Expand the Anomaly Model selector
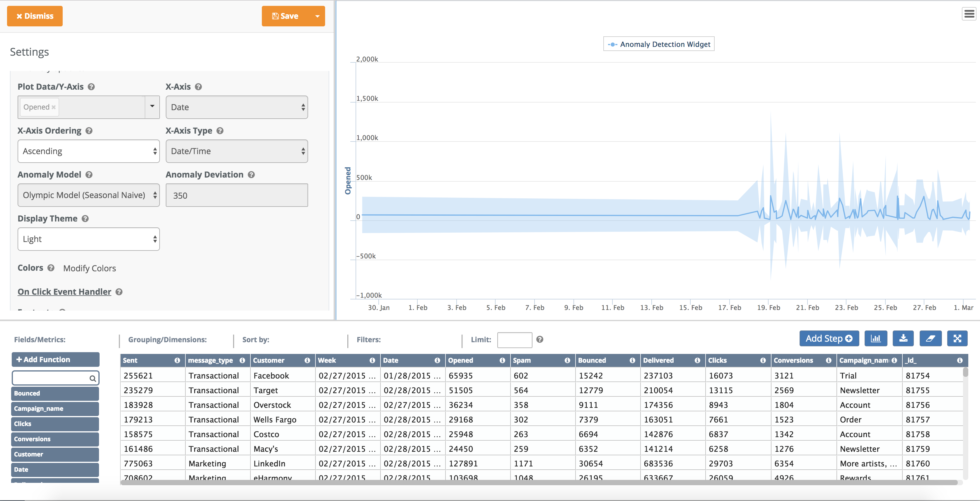980x501 pixels. 89,194
